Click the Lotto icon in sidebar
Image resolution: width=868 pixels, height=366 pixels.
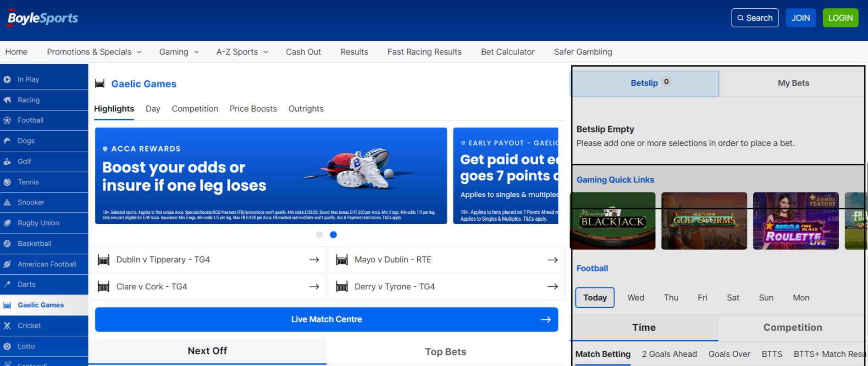7,346
